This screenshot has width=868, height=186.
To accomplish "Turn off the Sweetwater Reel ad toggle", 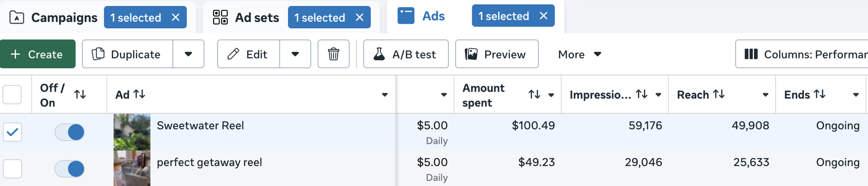I will point(70,132).
